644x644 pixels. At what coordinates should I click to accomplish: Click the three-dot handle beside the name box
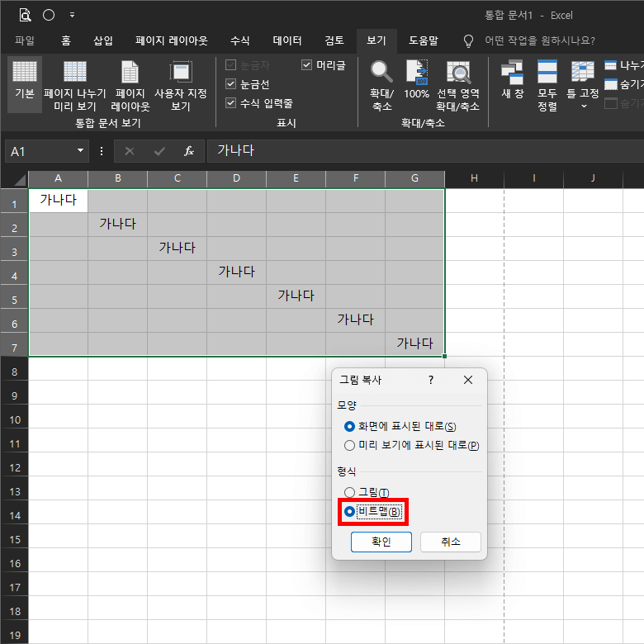tap(102, 151)
